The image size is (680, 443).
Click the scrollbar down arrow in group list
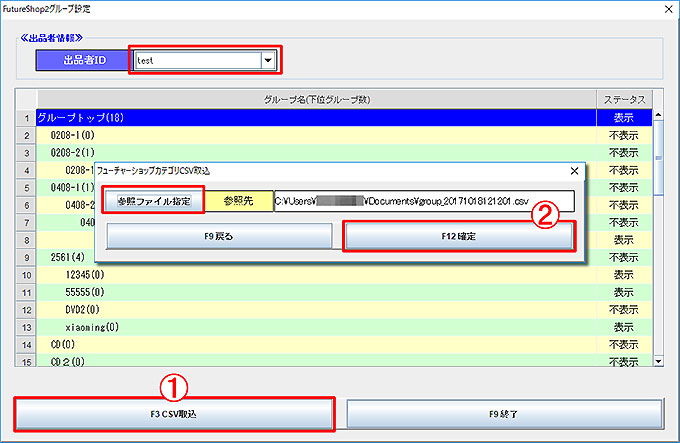click(x=658, y=360)
